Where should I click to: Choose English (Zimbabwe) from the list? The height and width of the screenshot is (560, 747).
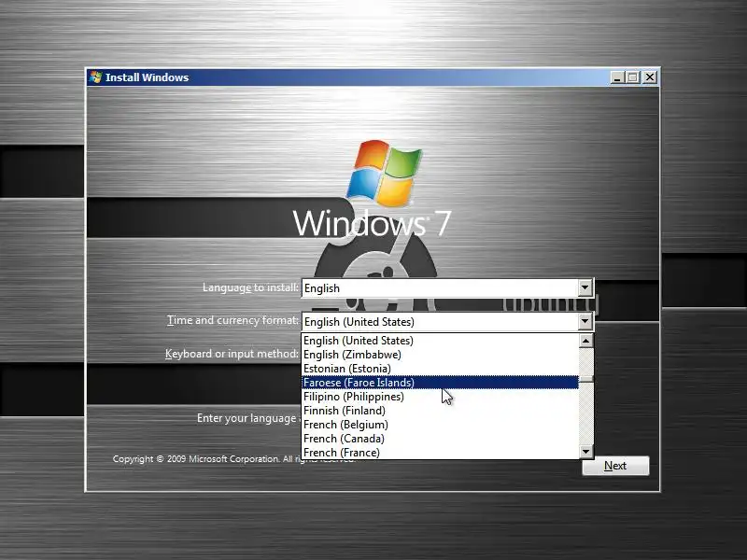tap(441, 355)
